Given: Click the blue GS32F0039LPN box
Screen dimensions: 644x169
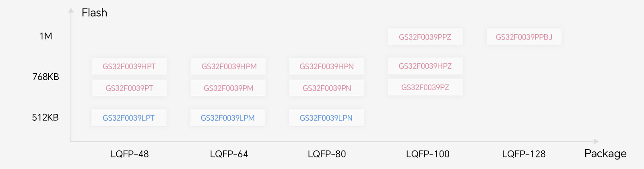Looking at the screenshot, I should (326, 118).
